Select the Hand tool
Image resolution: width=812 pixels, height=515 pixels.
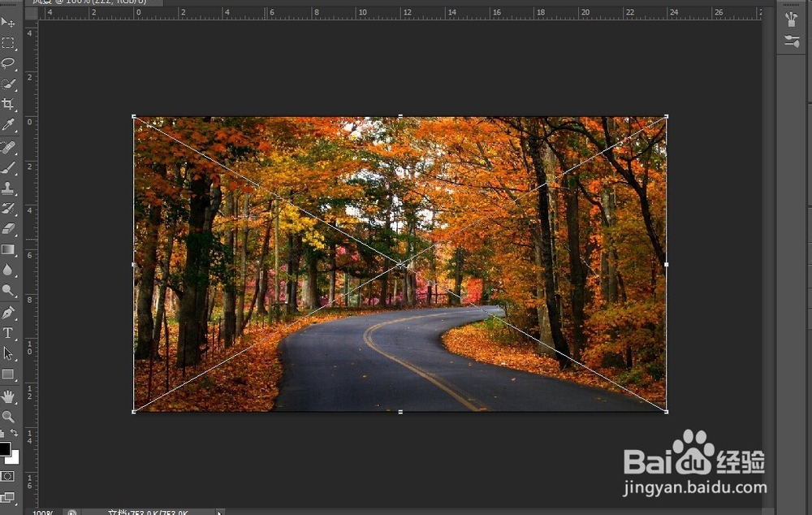[x=8, y=397]
